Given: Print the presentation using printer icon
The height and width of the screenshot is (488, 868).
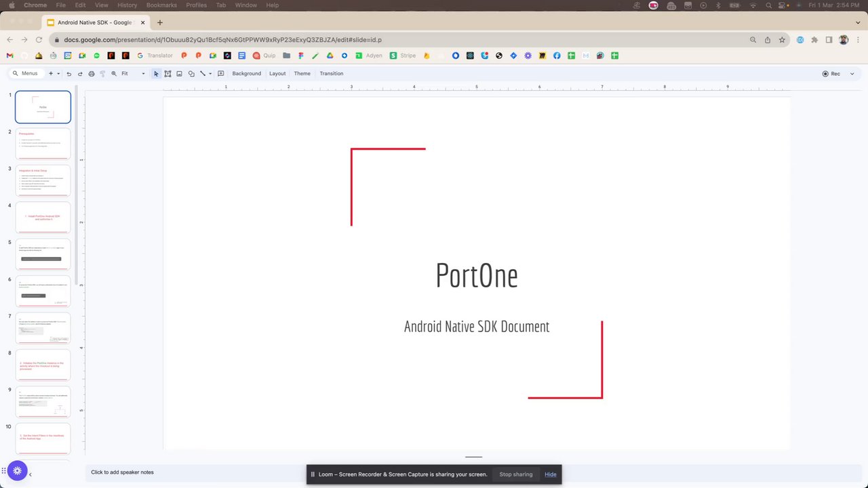Looking at the screenshot, I should [x=92, y=73].
